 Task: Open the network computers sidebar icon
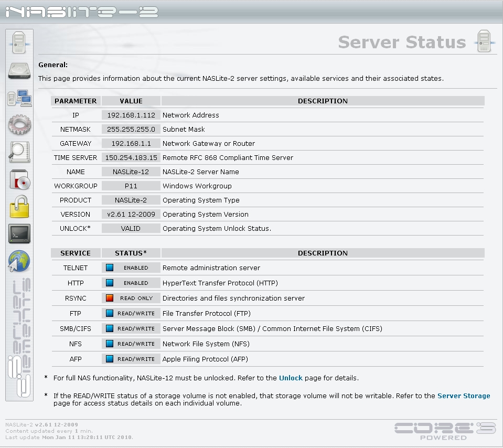coord(19,98)
